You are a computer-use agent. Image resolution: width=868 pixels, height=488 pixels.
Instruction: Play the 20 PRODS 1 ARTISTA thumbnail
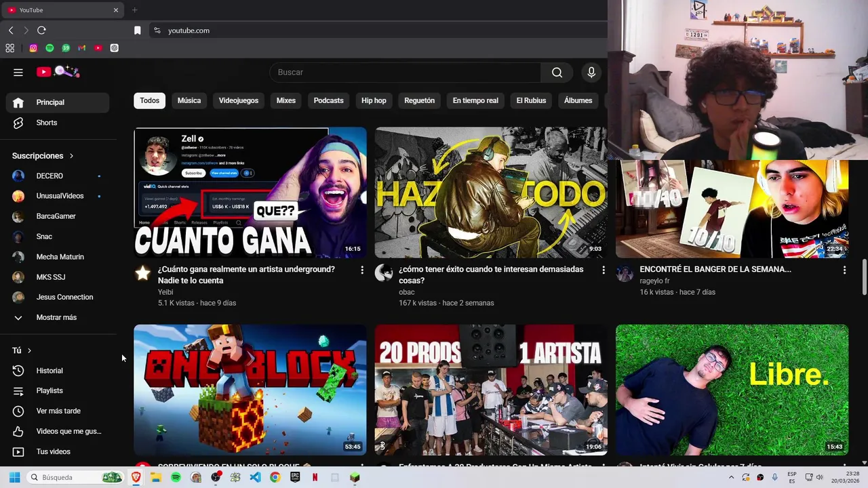(491, 390)
